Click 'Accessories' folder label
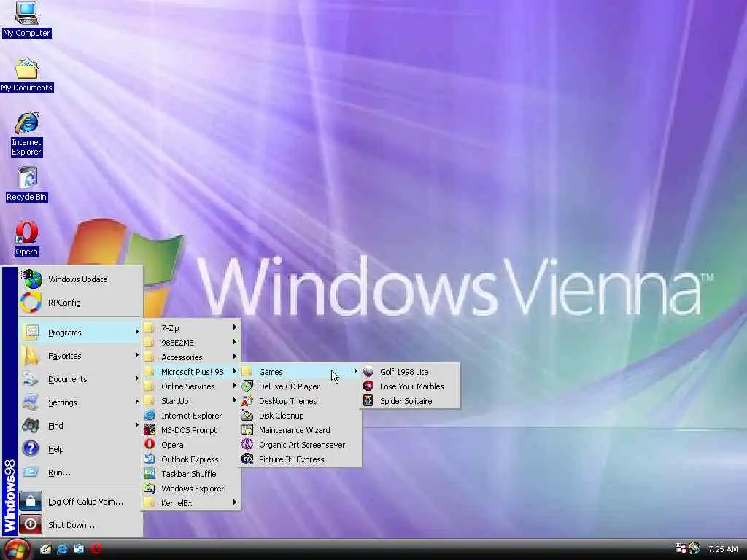 pyautogui.click(x=182, y=357)
